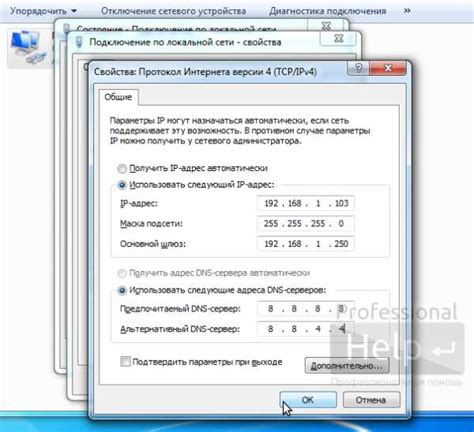Close the Подключение по локальной сети - свойства window
The image size is (474, 432).
click(x=338, y=39)
